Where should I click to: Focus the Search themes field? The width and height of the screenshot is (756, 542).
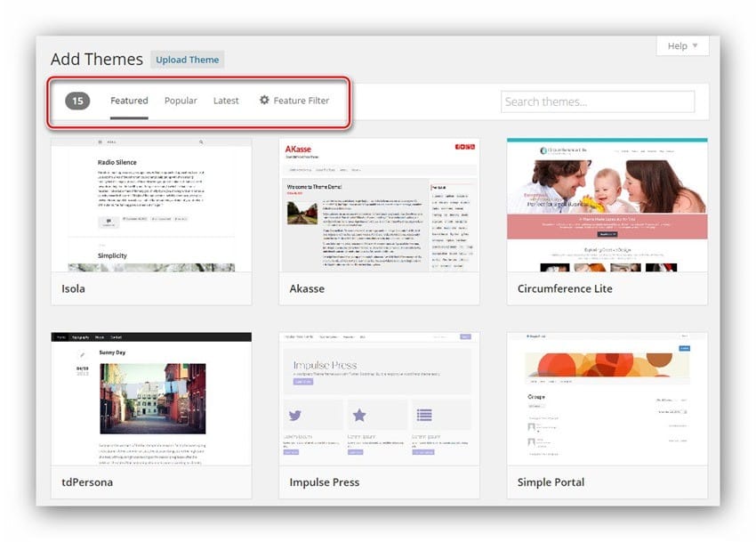point(598,101)
